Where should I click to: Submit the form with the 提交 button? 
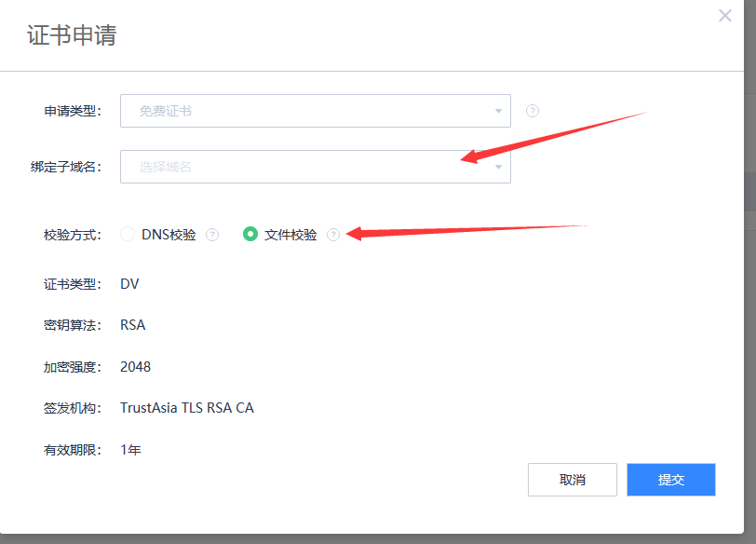671,480
